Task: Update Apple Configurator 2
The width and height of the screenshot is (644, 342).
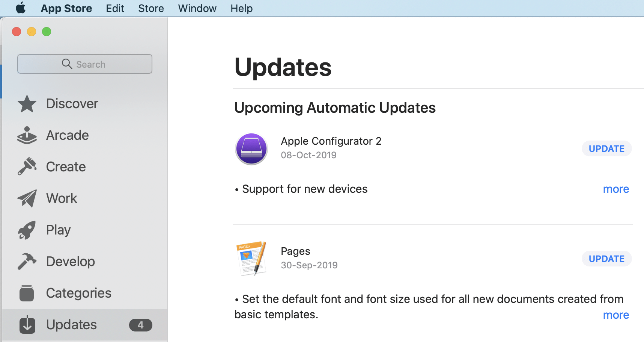Action: coord(606,148)
